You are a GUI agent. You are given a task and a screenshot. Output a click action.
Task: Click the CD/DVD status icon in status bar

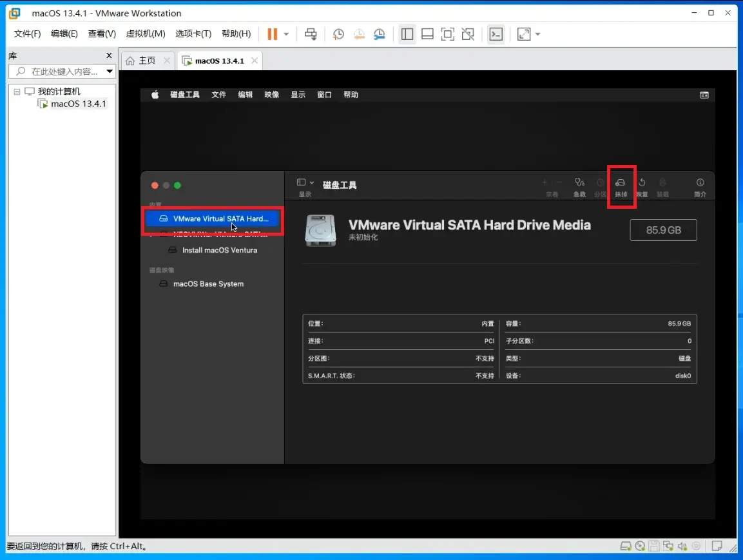tap(640, 546)
